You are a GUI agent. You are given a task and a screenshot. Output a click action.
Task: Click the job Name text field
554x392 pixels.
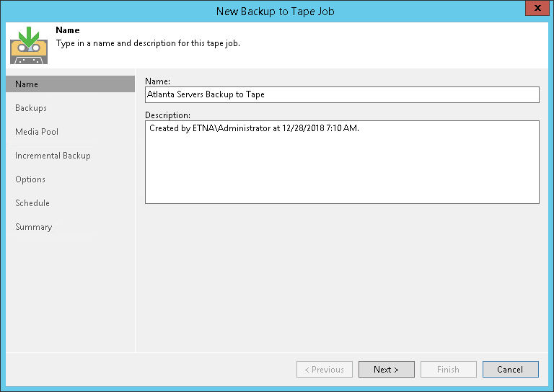tap(342, 94)
